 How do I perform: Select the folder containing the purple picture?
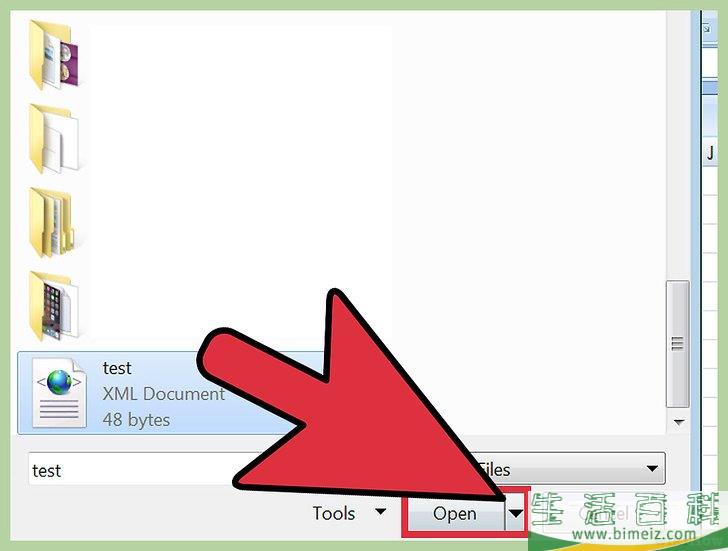[54, 55]
